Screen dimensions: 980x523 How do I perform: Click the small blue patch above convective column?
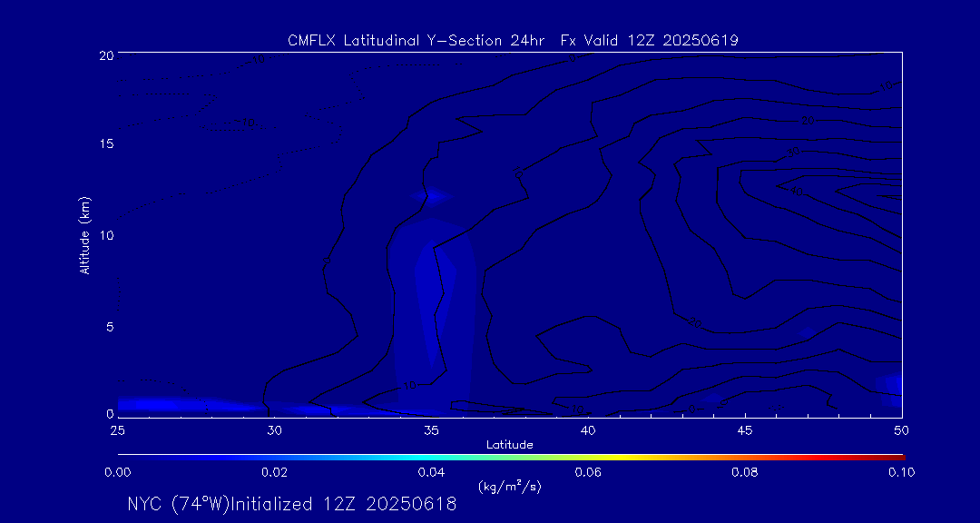click(433, 196)
